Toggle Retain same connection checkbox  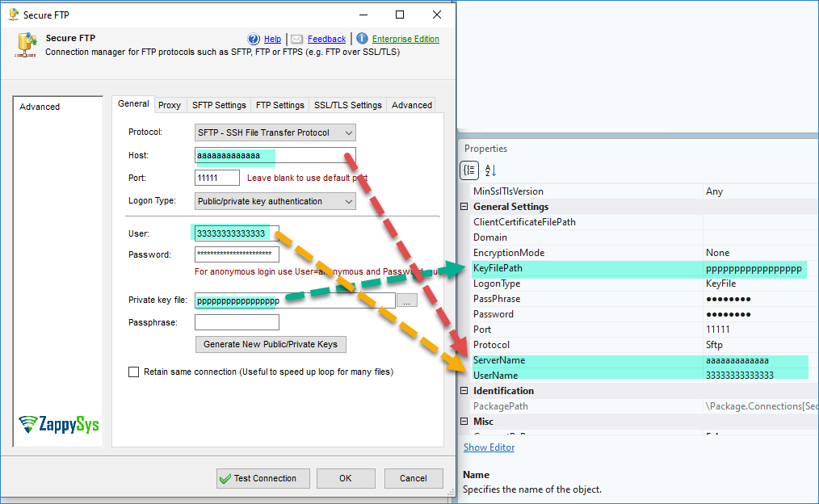point(134,372)
